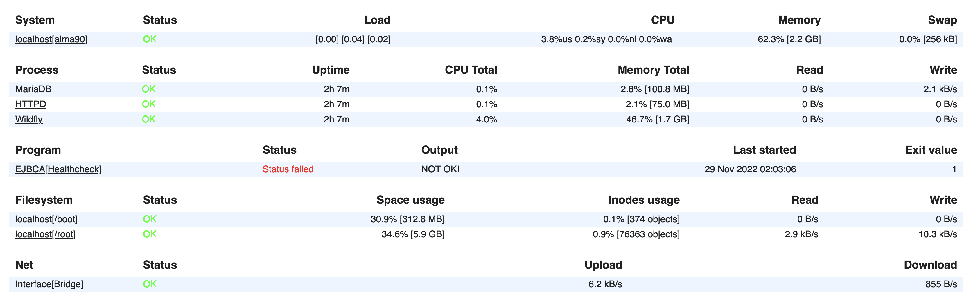Click the "Inodes usage" column header
The height and width of the screenshot is (307, 980).
644,200
